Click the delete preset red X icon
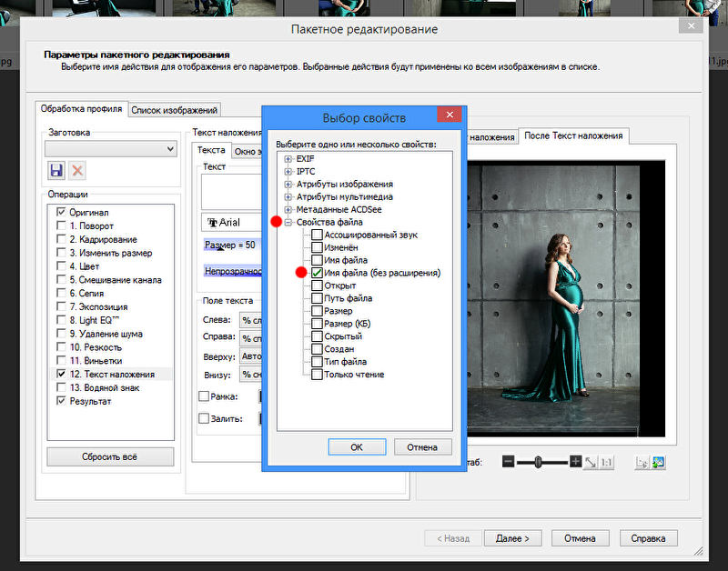The width and height of the screenshot is (728, 571). point(77,170)
